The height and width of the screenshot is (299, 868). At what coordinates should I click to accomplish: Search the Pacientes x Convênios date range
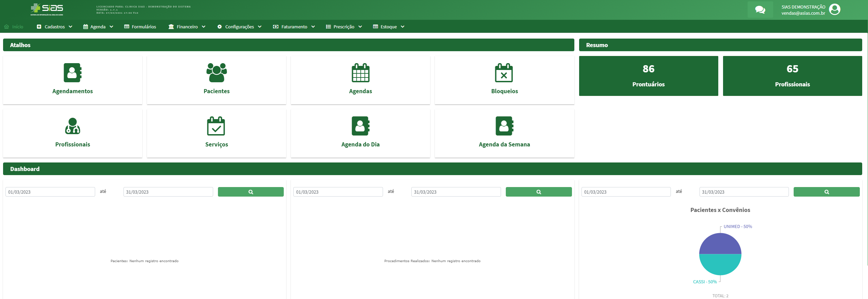(x=826, y=192)
